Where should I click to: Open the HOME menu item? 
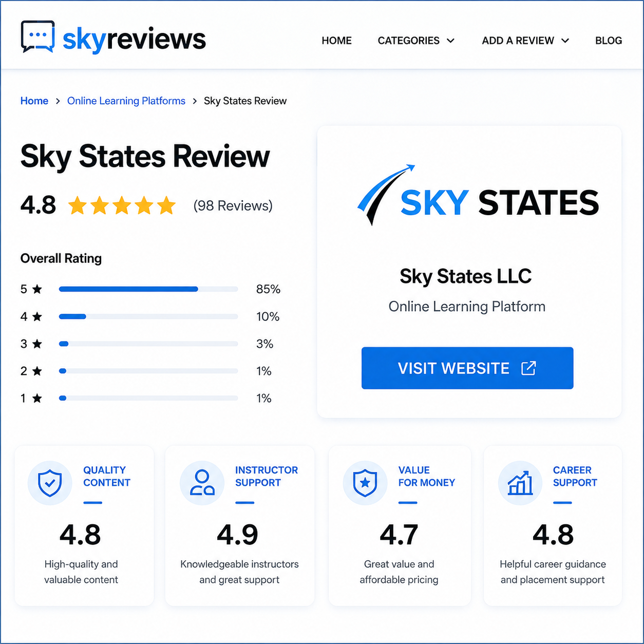(x=336, y=41)
